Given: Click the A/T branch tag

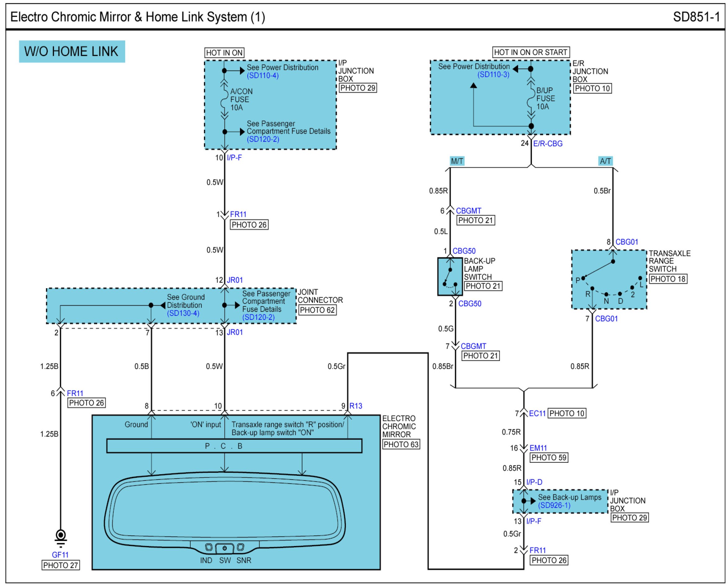Looking at the screenshot, I should point(605,161).
